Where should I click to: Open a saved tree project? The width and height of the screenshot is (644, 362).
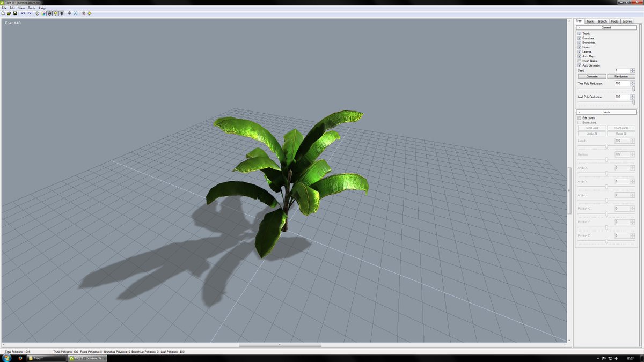9,13
